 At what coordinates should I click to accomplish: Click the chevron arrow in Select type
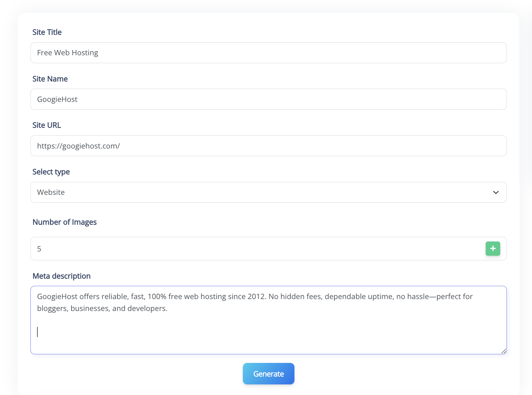[x=496, y=193]
